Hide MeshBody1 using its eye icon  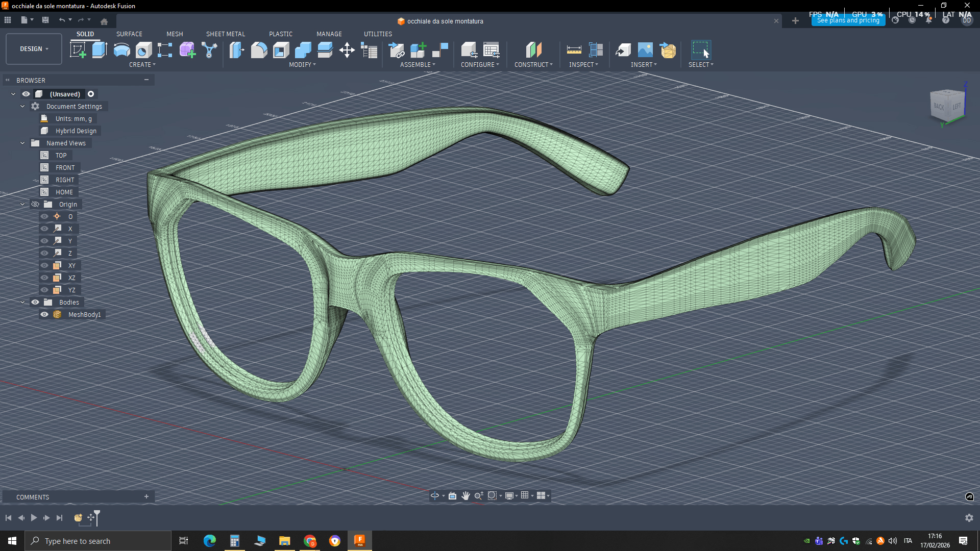[44, 314]
